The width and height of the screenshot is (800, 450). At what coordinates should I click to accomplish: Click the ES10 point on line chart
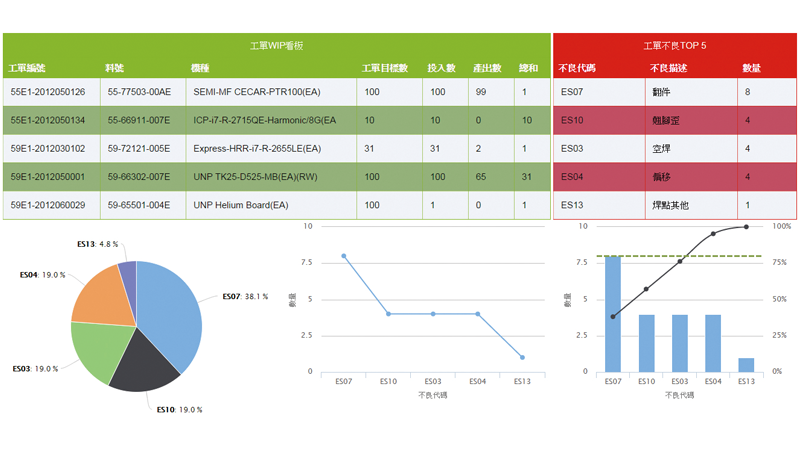click(x=388, y=314)
